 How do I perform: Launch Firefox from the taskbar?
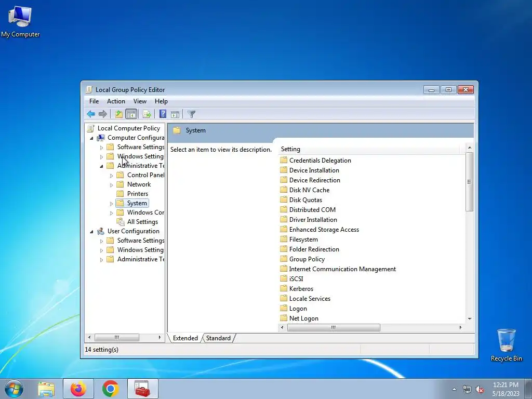pyautogui.click(x=78, y=389)
